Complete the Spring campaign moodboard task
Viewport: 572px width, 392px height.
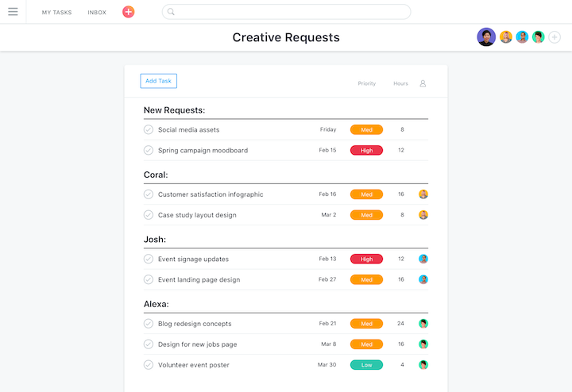pos(149,150)
